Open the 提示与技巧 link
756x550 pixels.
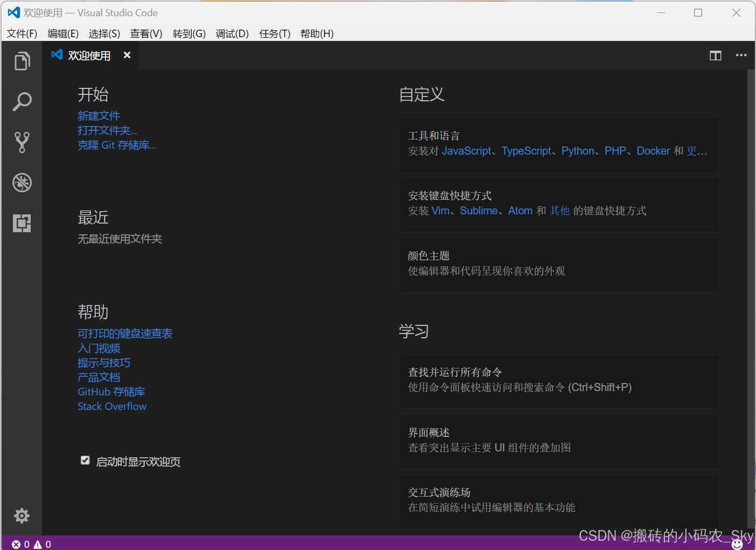click(x=104, y=363)
